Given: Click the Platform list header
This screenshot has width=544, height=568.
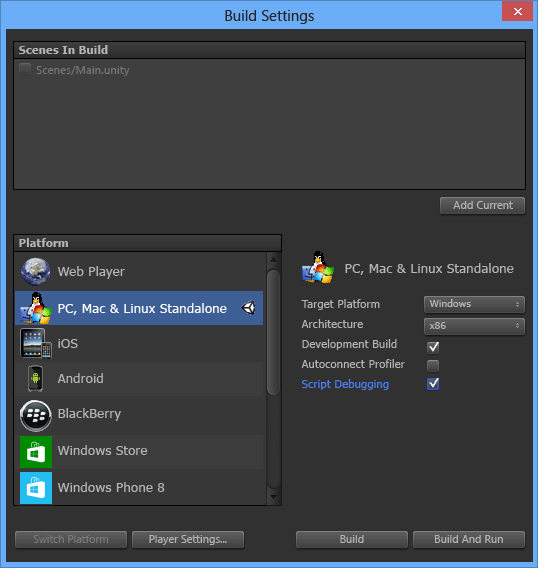Looking at the screenshot, I should pos(147,243).
